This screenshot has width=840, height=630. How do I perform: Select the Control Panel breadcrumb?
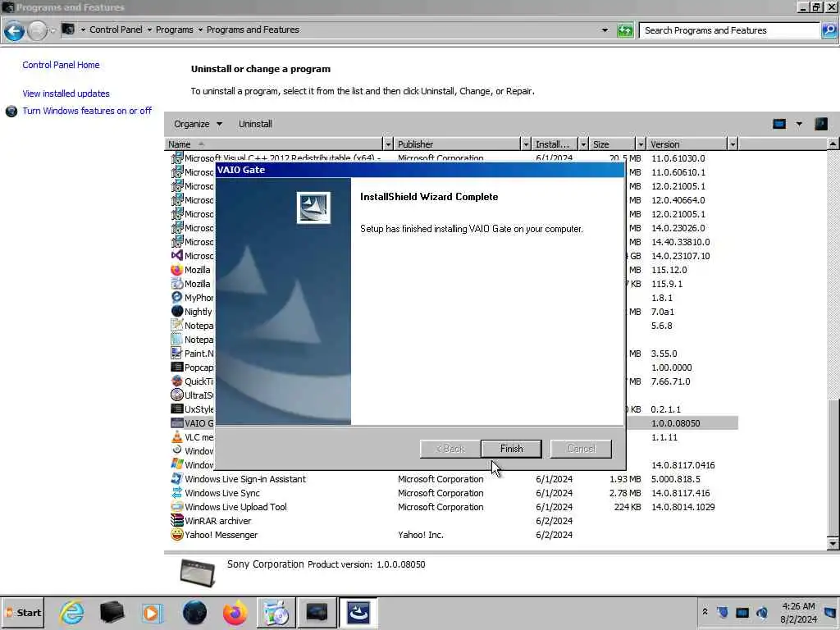coord(116,30)
